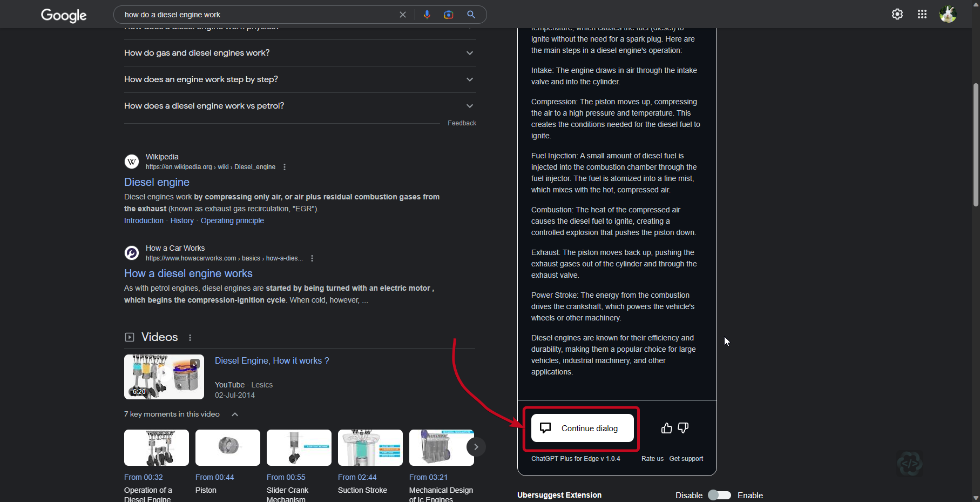Open Google Lens image search
This screenshot has width=980, height=502.
point(449,15)
